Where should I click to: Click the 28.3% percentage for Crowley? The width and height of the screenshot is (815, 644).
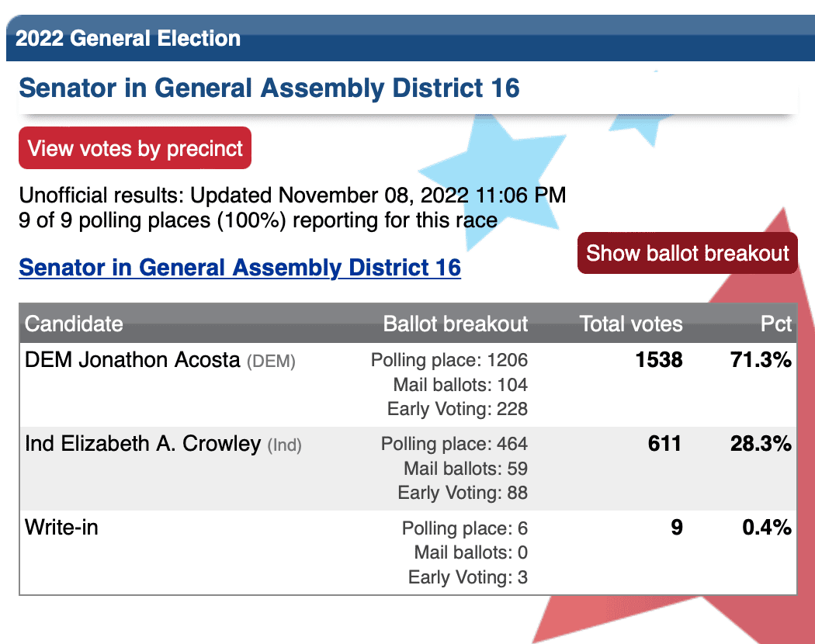coord(761,444)
